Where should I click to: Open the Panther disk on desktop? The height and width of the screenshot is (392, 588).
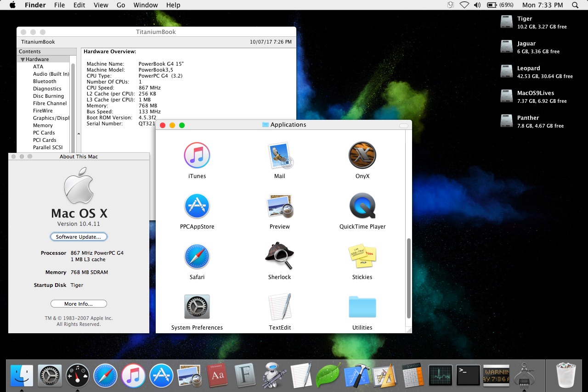tap(506, 121)
